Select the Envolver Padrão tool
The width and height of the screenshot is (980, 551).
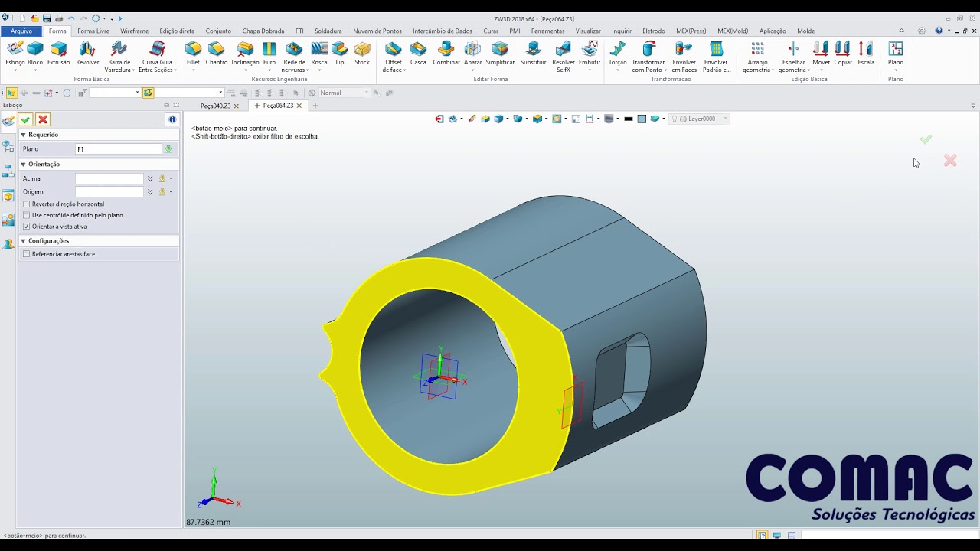tap(717, 56)
